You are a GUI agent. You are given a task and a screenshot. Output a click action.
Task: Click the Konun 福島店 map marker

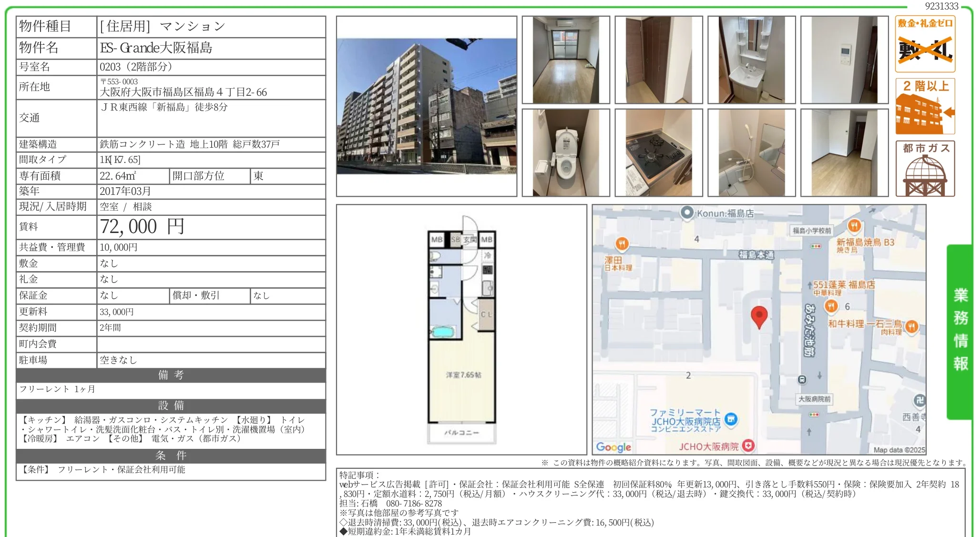(x=687, y=213)
